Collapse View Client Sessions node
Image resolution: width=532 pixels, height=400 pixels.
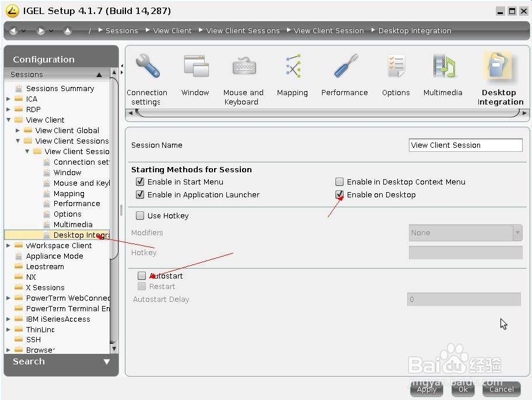(x=17, y=141)
